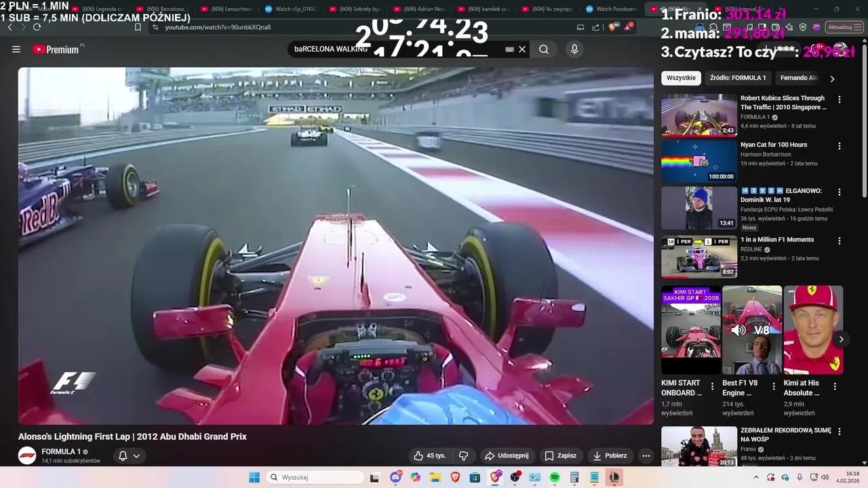Reload the page in the browser
This screenshot has height=488, width=868.
[x=37, y=27]
